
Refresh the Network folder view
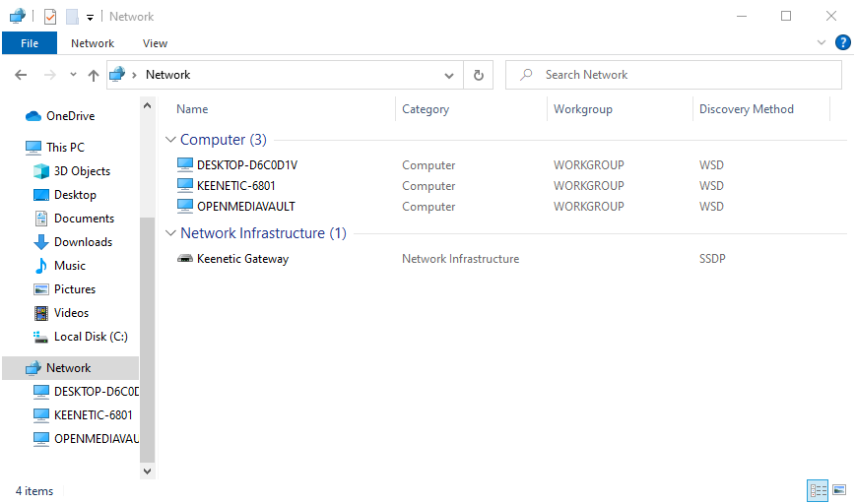click(x=479, y=75)
